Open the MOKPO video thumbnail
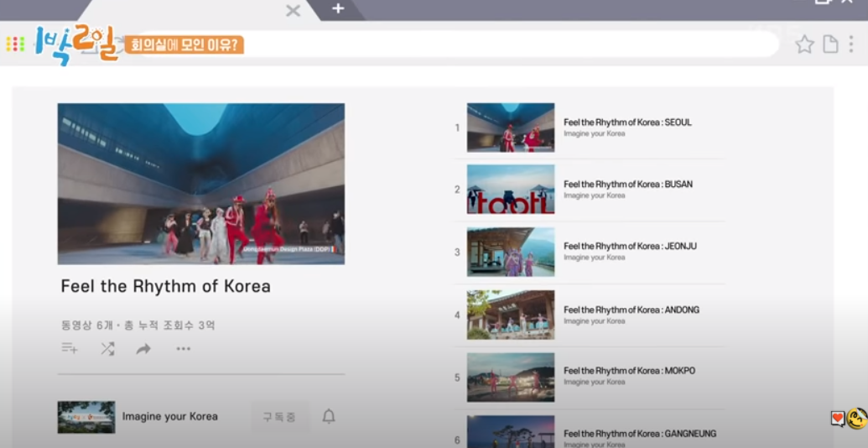The image size is (868, 448). 511,378
